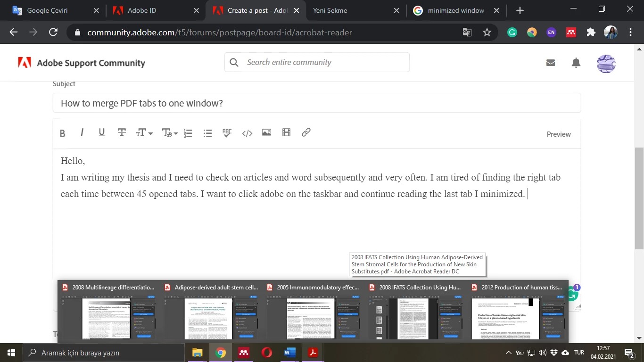This screenshot has width=644, height=362.
Task: Apply italic formatting in editor
Action: [x=82, y=132]
